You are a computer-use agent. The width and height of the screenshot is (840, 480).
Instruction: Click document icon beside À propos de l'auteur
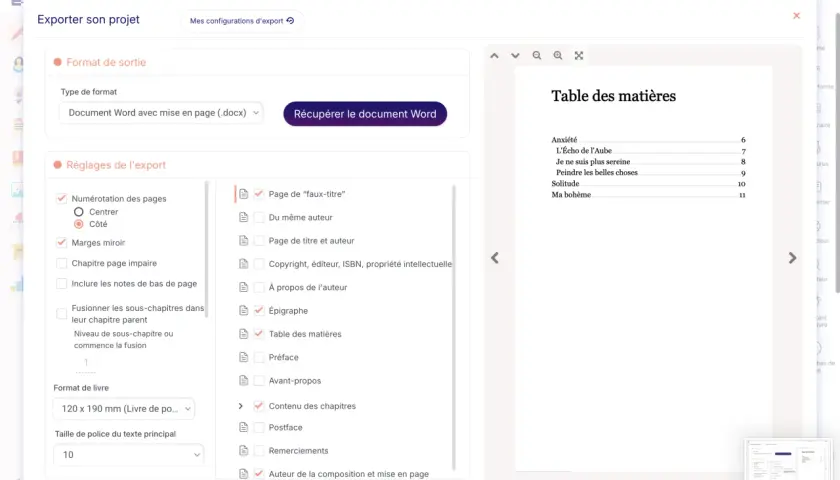[244, 287]
